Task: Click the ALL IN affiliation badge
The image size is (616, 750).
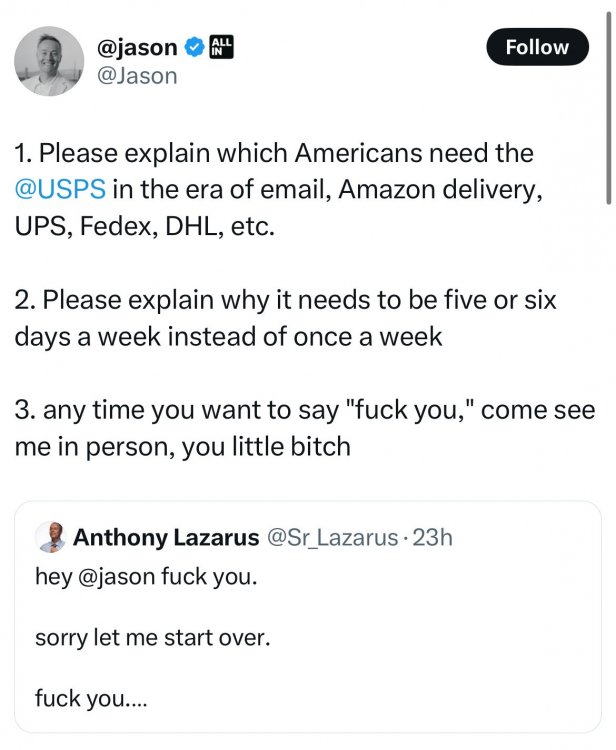Action: click(224, 47)
